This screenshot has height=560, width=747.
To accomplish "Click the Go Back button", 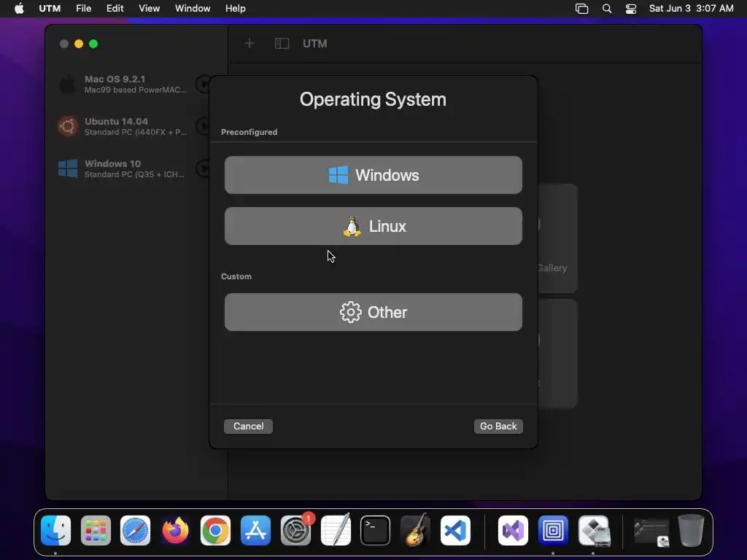I will tap(498, 426).
